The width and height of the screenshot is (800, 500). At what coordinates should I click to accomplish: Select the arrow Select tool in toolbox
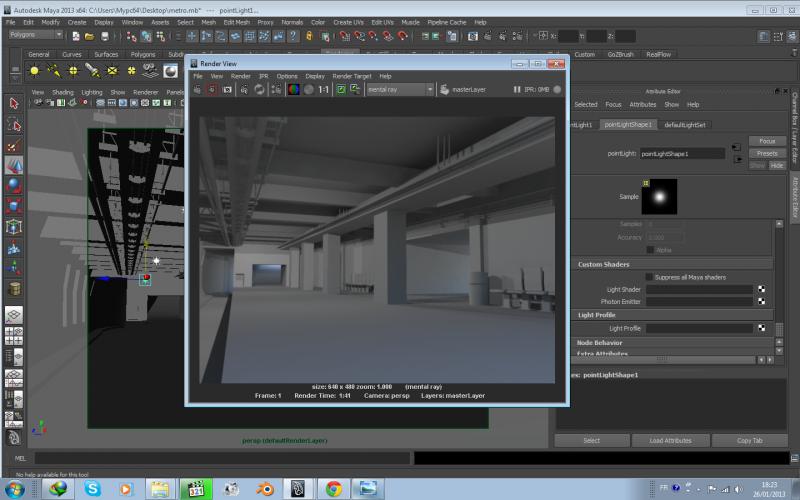[x=14, y=103]
